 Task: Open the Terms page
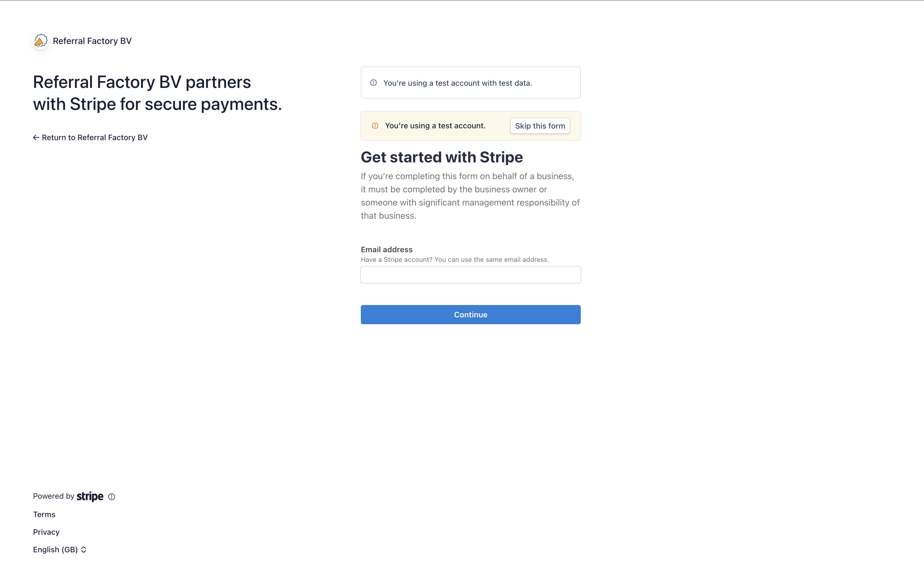[44, 514]
